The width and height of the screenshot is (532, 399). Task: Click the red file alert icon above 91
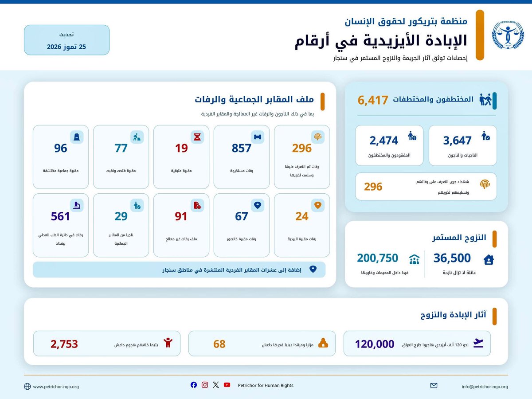tap(197, 205)
